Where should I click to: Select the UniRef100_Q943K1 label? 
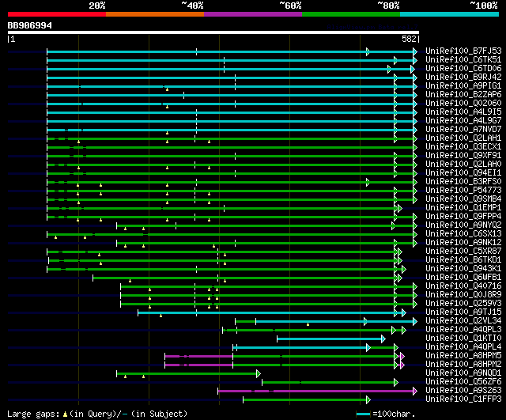pyautogui.click(x=463, y=269)
